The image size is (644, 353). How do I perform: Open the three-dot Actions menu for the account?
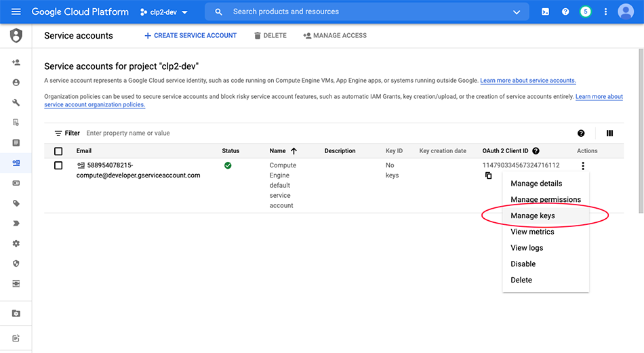(583, 166)
